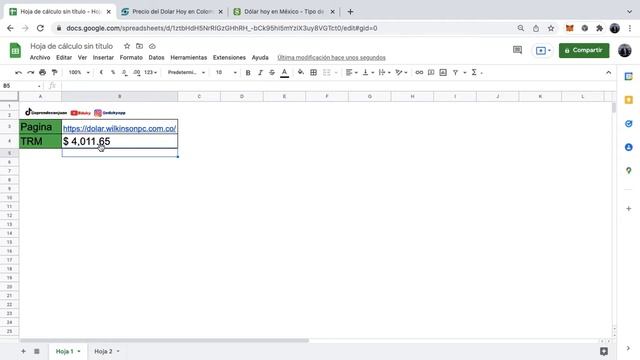
Task: Click the merge cells icon
Action: (x=327, y=72)
